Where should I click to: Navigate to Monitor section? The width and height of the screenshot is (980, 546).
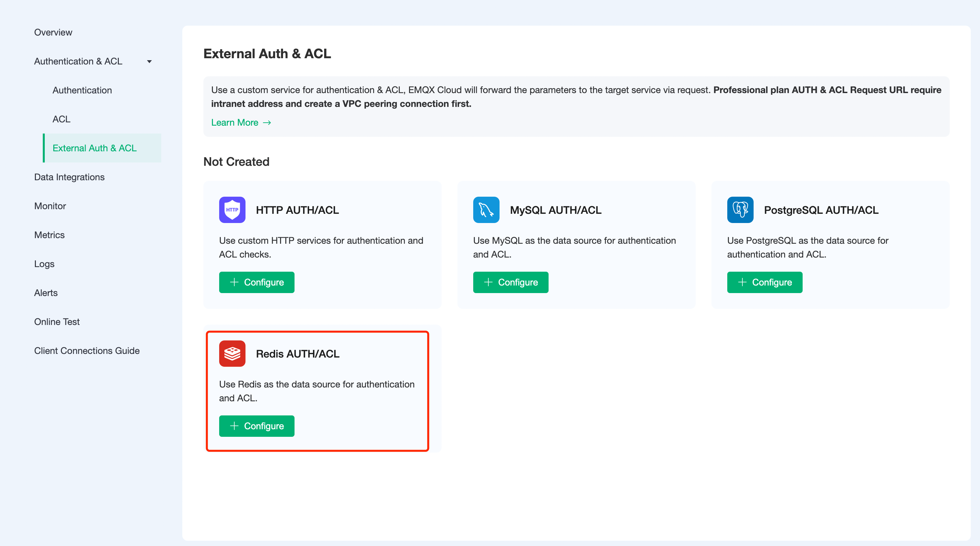pos(50,206)
